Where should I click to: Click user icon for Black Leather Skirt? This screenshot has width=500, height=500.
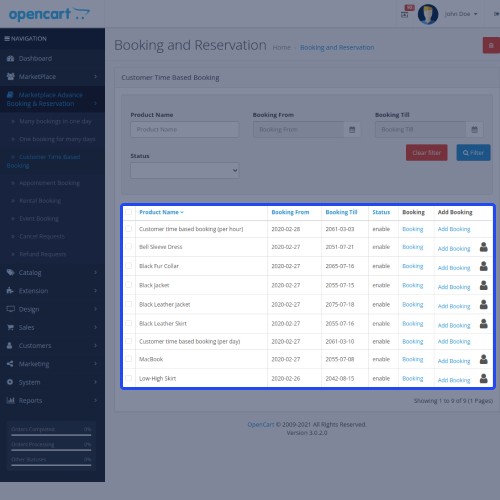[484, 324]
